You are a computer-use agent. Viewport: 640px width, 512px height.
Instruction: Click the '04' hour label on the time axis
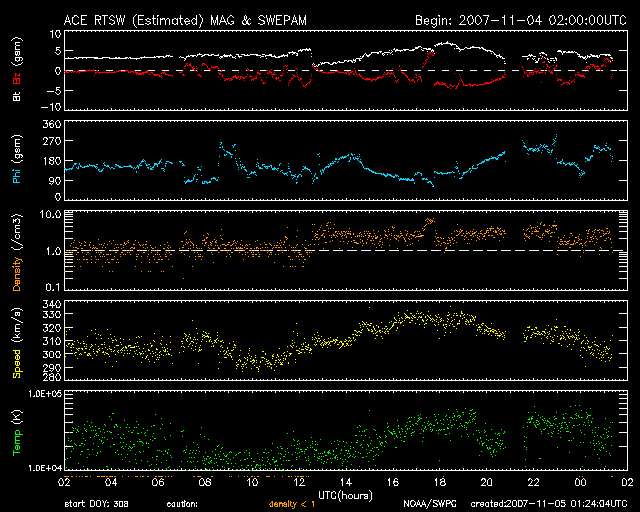pos(111,483)
